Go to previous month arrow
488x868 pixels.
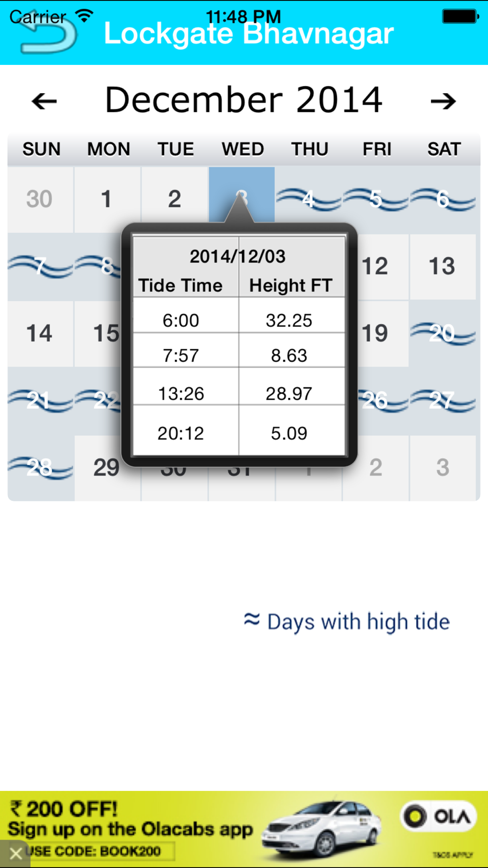pos(44,101)
